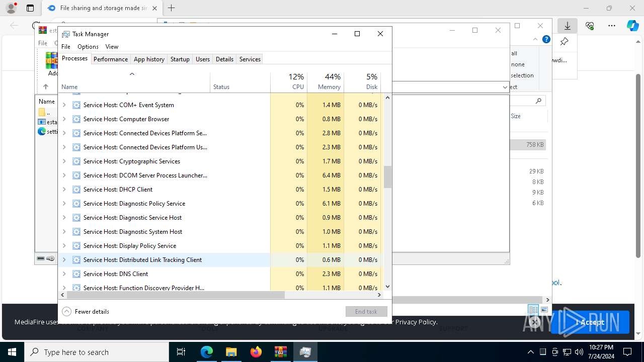
Task: Click the scroll down arrow of process list
Action: [387, 287]
